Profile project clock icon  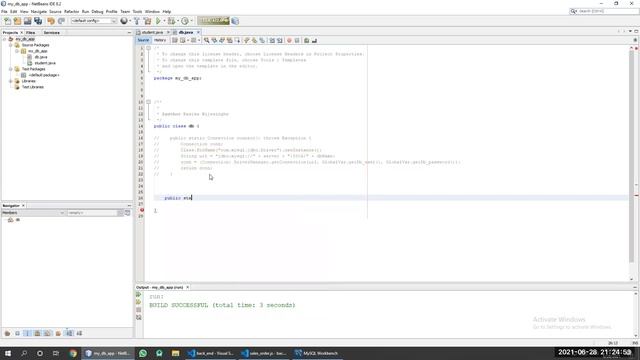(x=185, y=21)
